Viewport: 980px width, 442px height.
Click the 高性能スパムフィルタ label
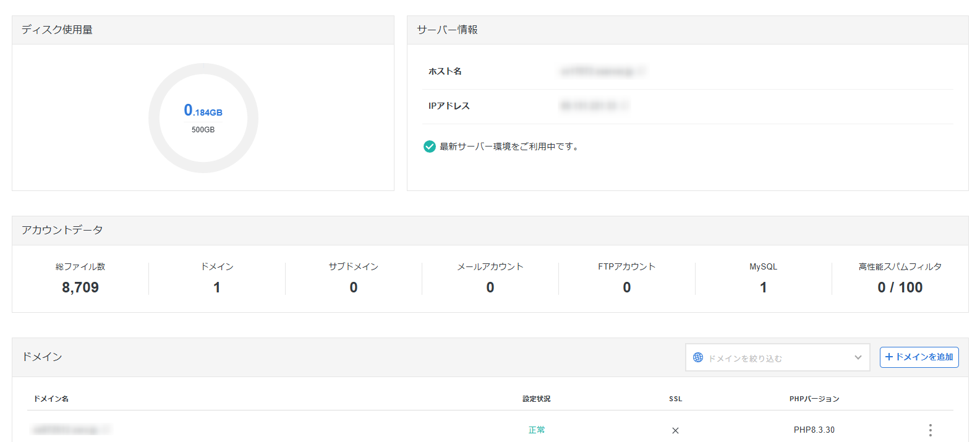(x=900, y=267)
